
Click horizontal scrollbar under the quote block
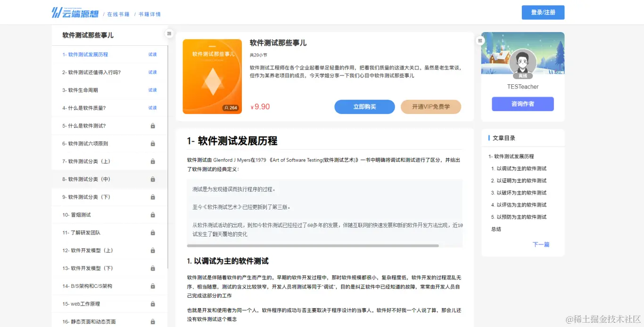pyautogui.click(x=313, y=245)
